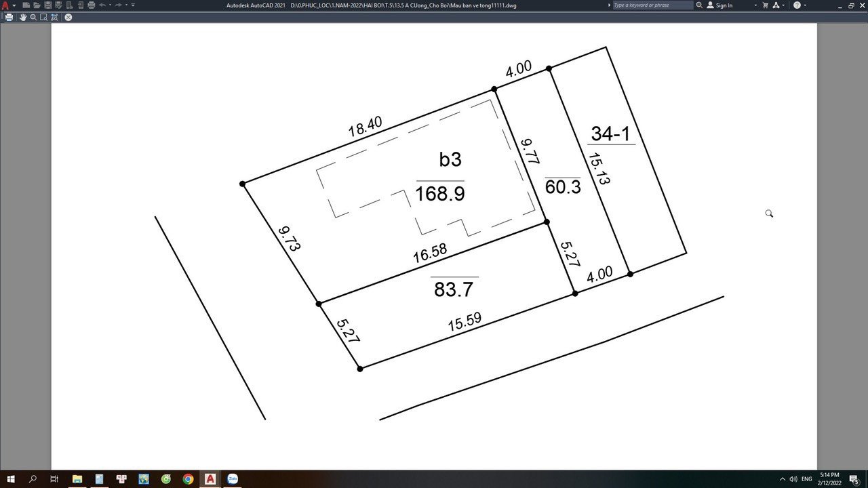Screen dimensions: 868x488
Task: Click the parcel label b3
Action: click(x=450, y=159)
